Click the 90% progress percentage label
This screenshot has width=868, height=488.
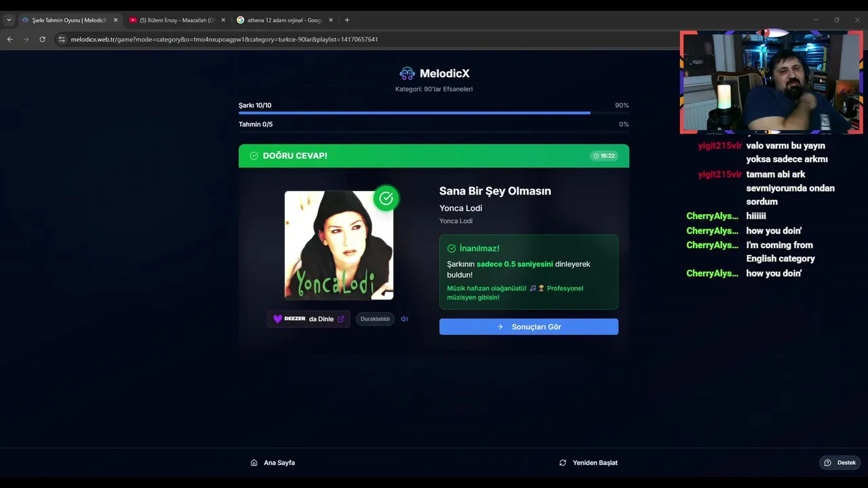pyautogui.click(x=622, y=106)
